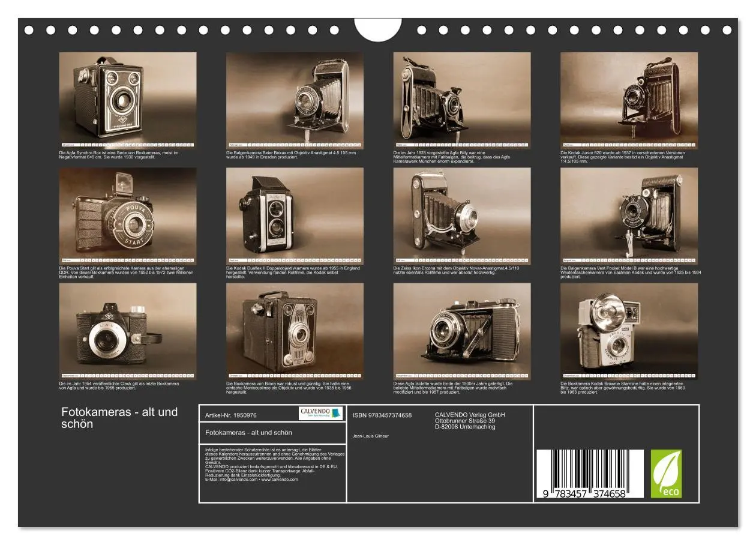This screenshot has width=756, height=545.
Task: Open the Bilora box camera photo
Action: tap(295, 331)
